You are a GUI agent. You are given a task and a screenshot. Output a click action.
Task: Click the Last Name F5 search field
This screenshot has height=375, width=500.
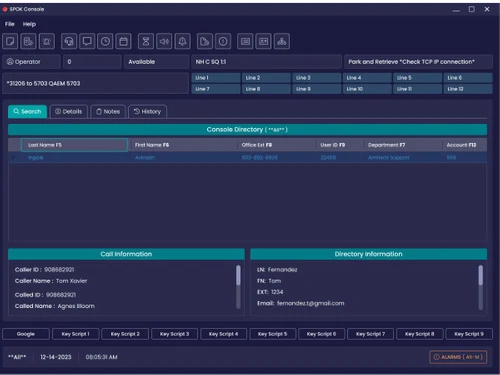coord(74,145)
